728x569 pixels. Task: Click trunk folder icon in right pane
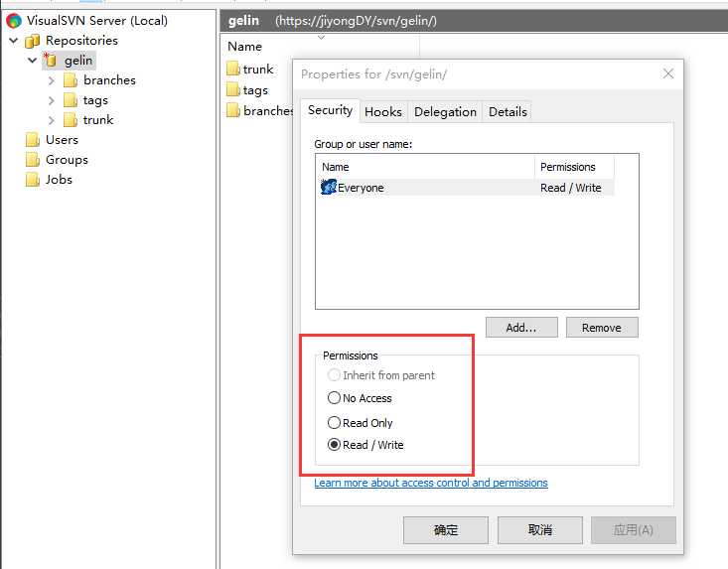(233, 70)
